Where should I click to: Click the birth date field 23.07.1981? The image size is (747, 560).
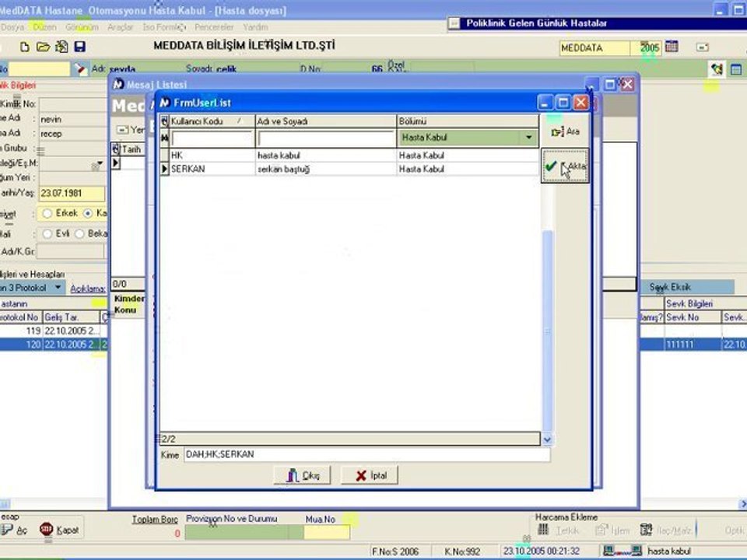(x=72, y=194)
